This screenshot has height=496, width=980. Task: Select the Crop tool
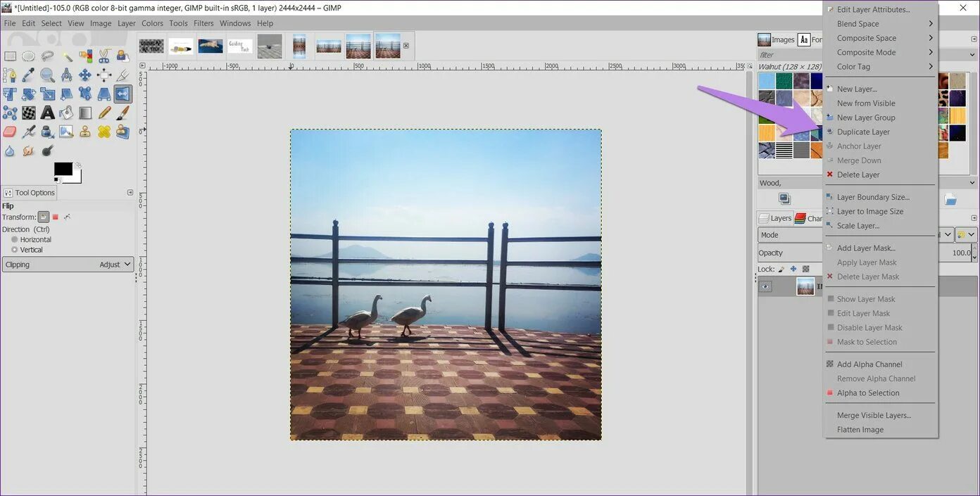click(122, 75)
